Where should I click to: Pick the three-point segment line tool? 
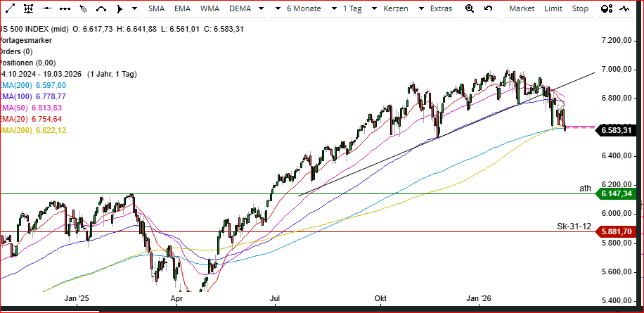(65, 9)
